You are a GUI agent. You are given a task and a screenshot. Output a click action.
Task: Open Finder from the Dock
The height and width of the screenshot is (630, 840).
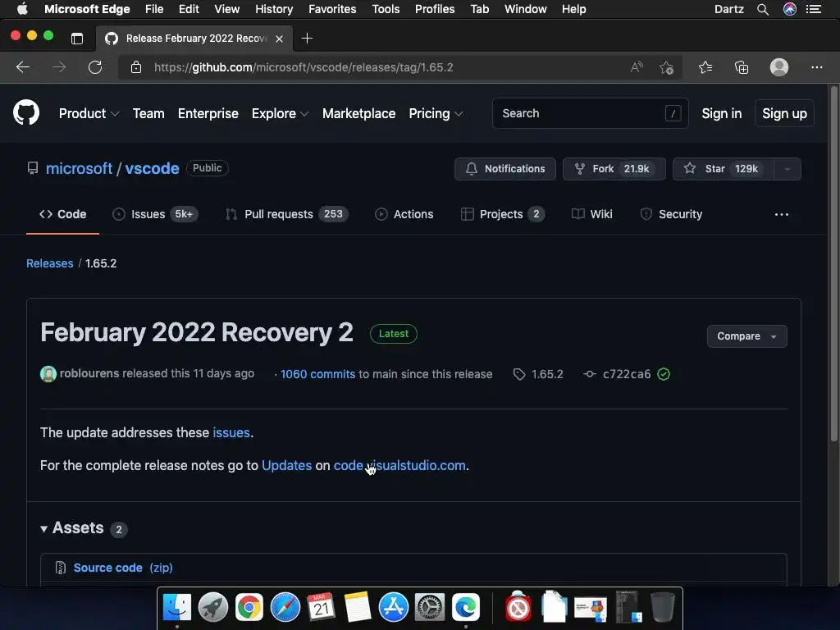[x=177, y=608]
